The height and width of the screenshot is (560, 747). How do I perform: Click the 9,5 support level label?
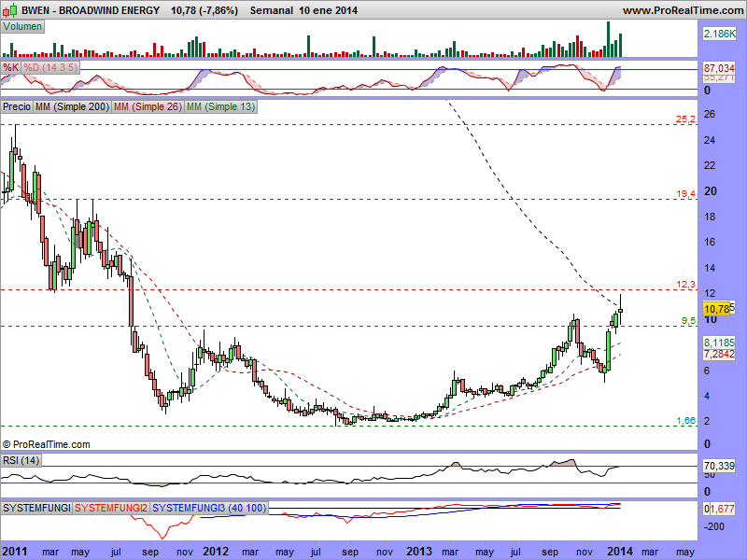tap(688, 321)
